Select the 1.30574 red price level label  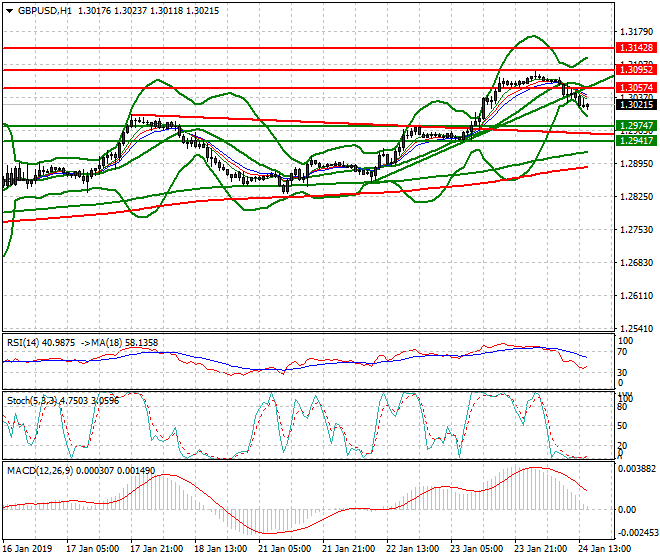[636, 88]
